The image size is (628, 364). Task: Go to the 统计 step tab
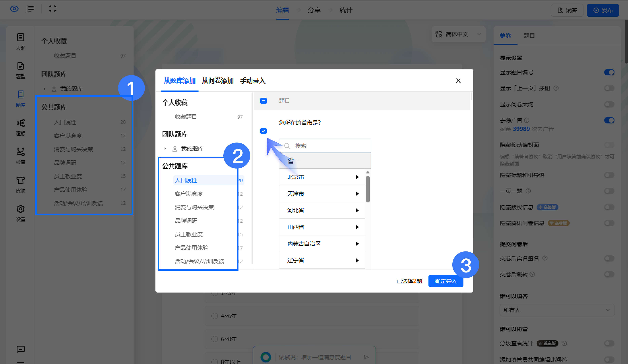346,10
